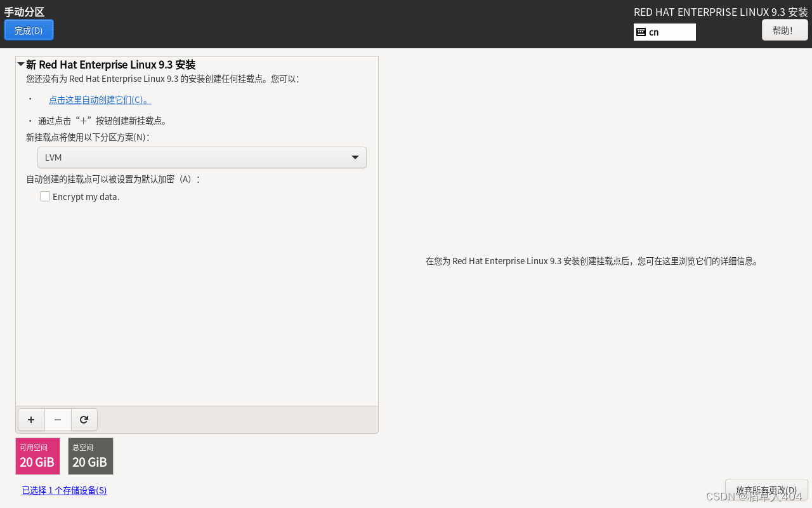Open the LVM partition scheme dropdown
Screen dimensions: 812x508
[202, 157]
